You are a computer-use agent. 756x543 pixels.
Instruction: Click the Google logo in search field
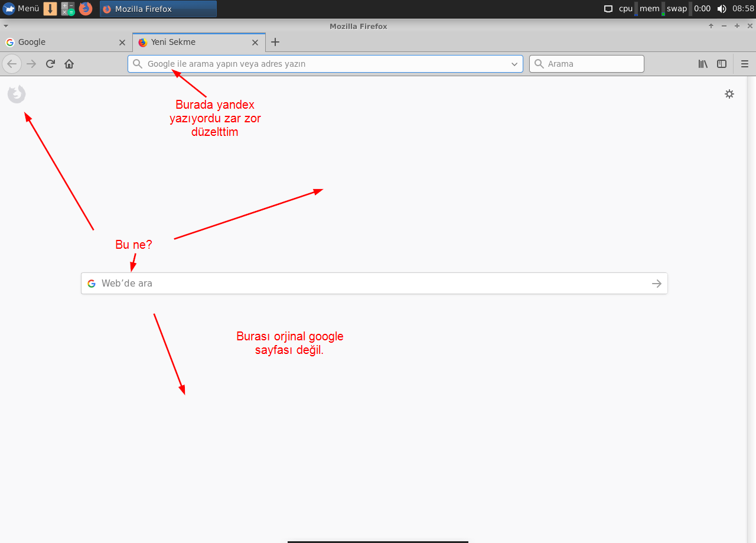click(92, 284)
